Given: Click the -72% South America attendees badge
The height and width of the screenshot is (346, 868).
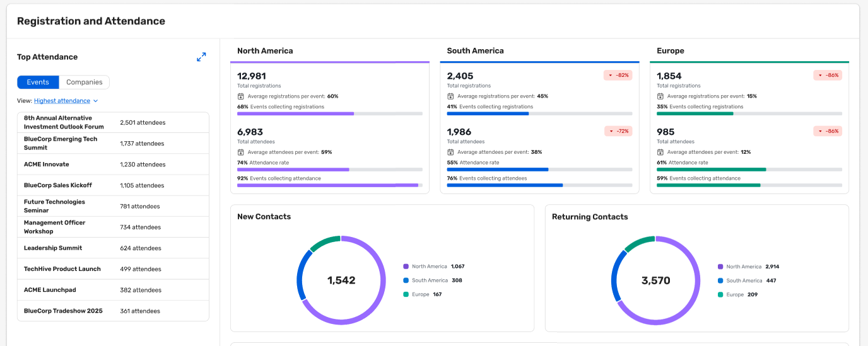Looking at the screenshot, I should [x=618, y=131].
